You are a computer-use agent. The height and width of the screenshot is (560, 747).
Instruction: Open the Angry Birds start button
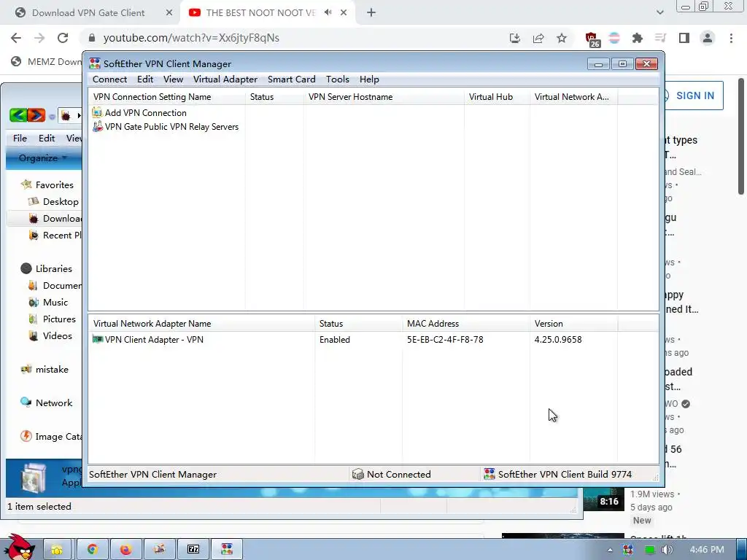click(x=19, y=548)
